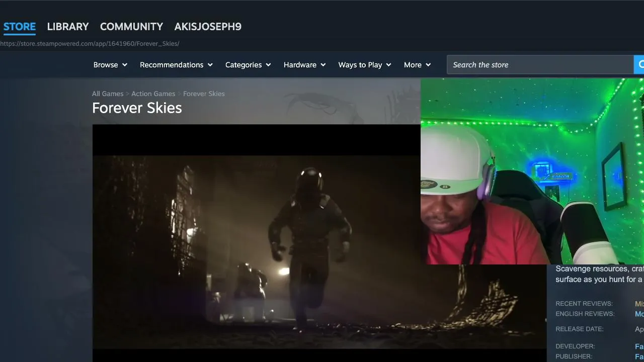Click the 'RECENT REVIEWS:' label
The image size is (644, 362).
(x=584, y=304)
